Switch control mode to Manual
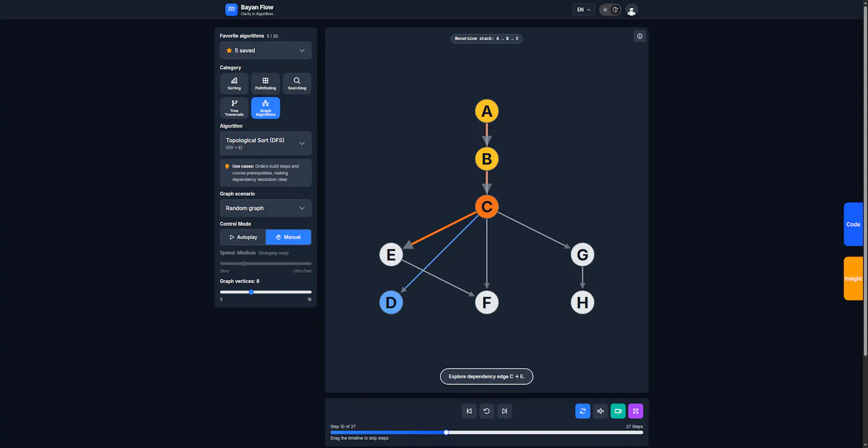This screenshot has width=868, height=448. pos(289,237)
